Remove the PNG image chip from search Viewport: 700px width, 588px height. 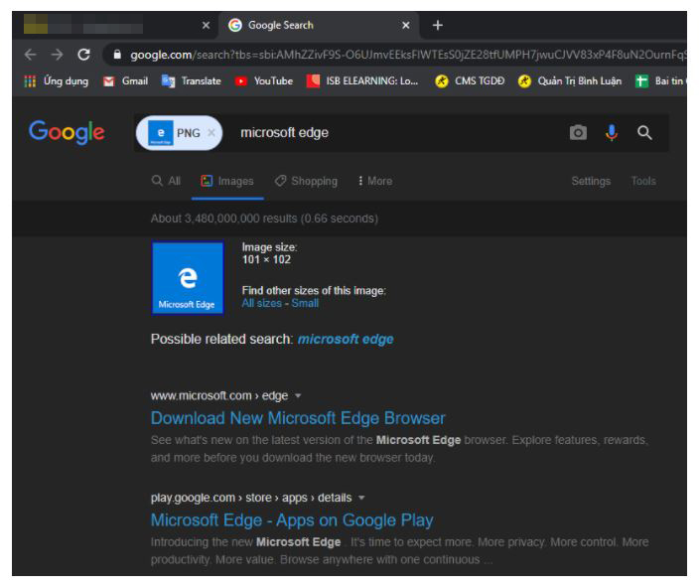(x=211, y=133)
